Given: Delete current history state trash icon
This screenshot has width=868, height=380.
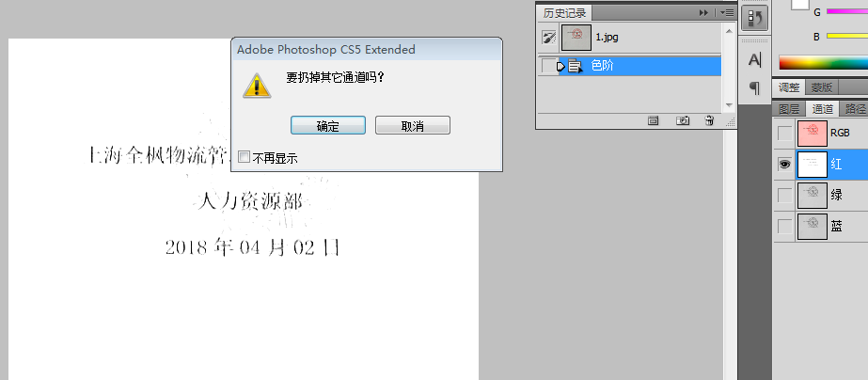Looking at the screenshot, I should pos(709,120).
